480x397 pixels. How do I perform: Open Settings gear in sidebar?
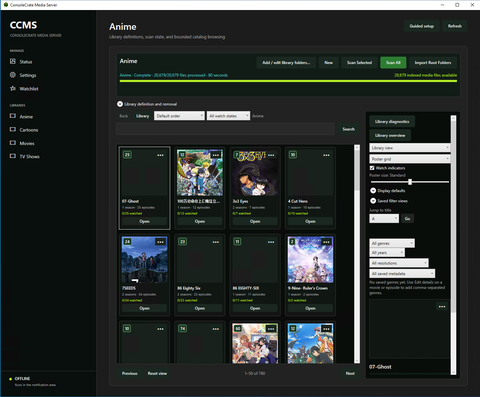point(13,75)
